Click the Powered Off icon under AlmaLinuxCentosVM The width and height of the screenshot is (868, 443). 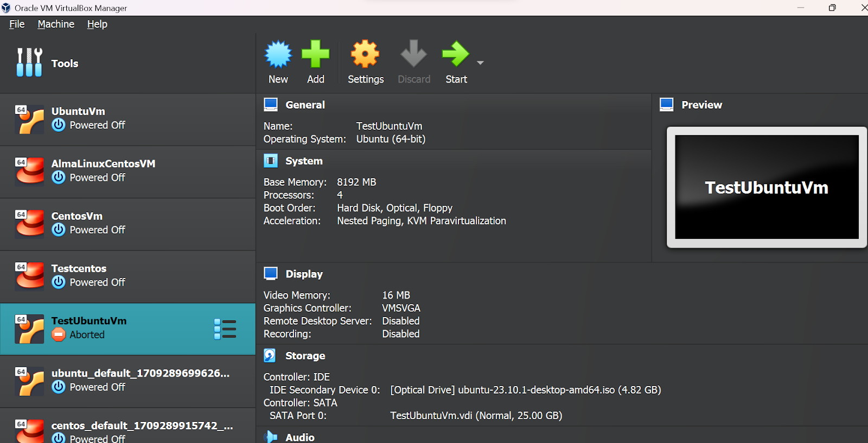click(x=59, y=177)
